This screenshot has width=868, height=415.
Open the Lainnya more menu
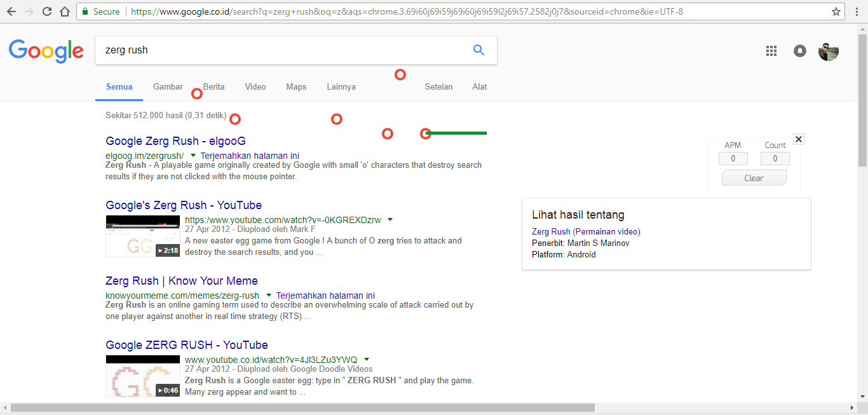click(x=341, y=87)
